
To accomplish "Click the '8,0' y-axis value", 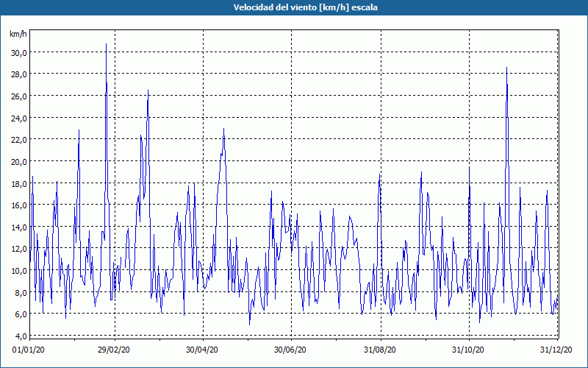I will coord(21,292).
